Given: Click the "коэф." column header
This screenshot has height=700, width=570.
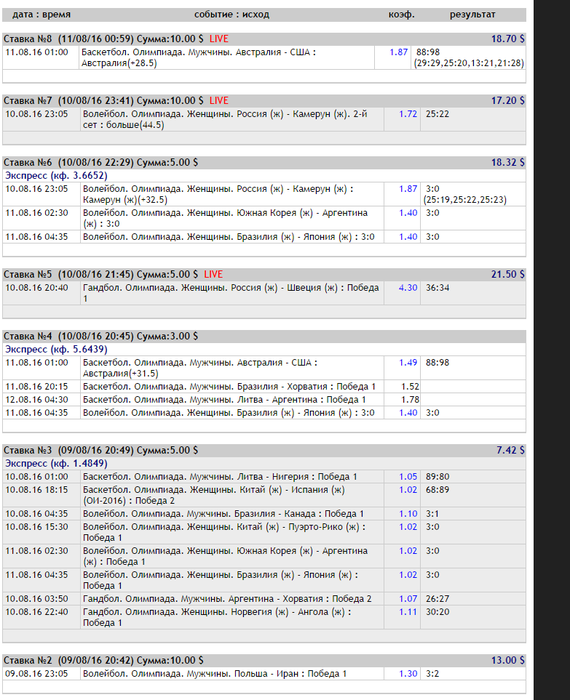Looking at the screenshot, I should [401, 14].
